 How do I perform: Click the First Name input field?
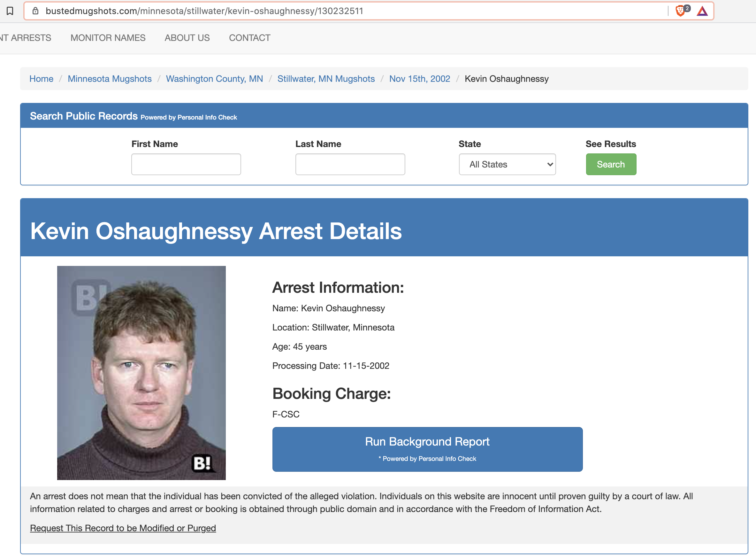(x=186, y=164)
